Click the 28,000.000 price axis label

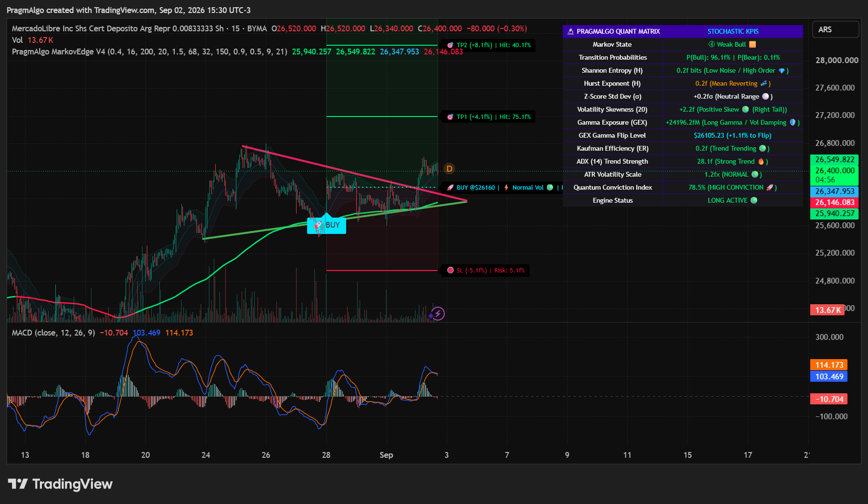[x=837, y=60]
